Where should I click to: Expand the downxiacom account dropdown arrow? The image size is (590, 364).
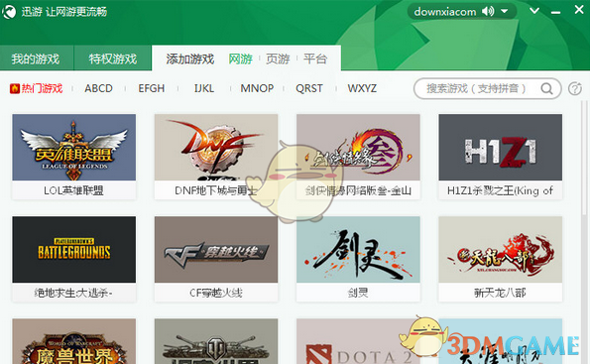point(504,11)
